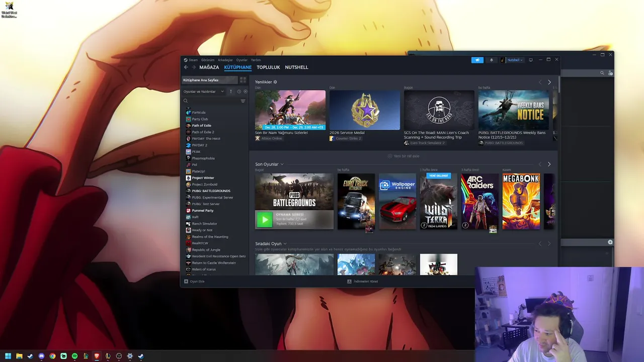644x362 pixels.
Task: Select PAYDAY: The Heist in list
Action: click(x=206, y=139)
